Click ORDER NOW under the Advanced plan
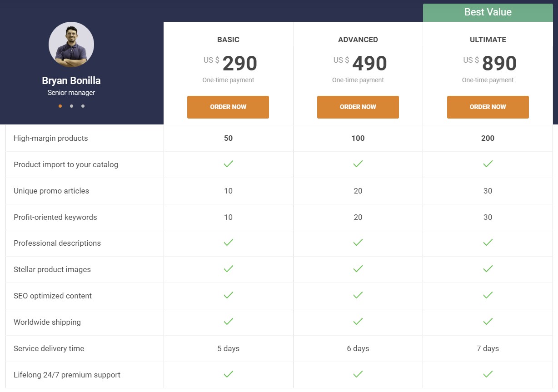558x392 pixels. point(358,107)
